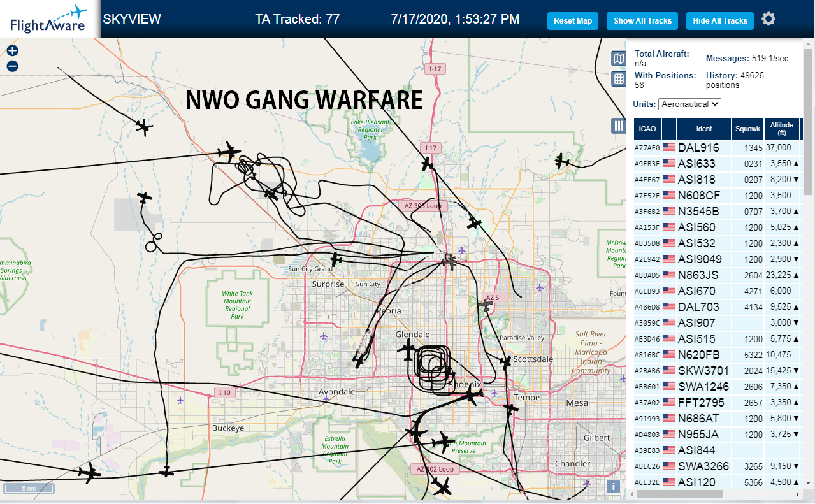Screen dimensions: 815x504
Task: Click squawk value 4271
Action: pyautogui.click(x=754, y=291)
